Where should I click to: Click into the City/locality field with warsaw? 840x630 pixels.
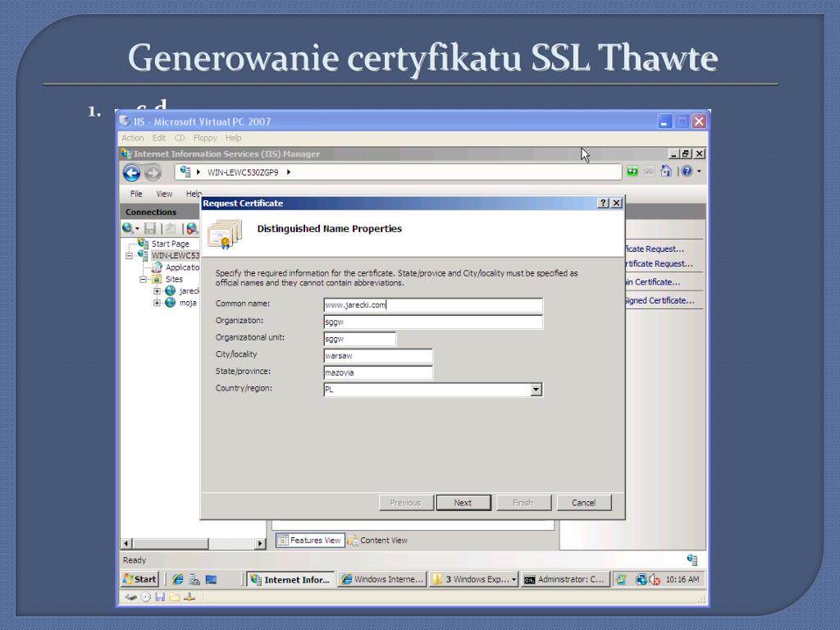pyautogui.click(x=378, y=356)
